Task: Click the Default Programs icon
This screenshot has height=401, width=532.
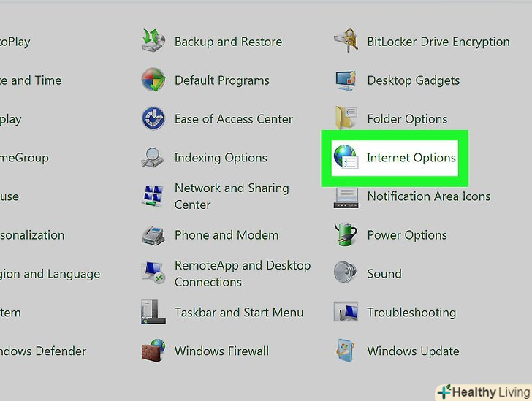Action: (x=153, y=80)
